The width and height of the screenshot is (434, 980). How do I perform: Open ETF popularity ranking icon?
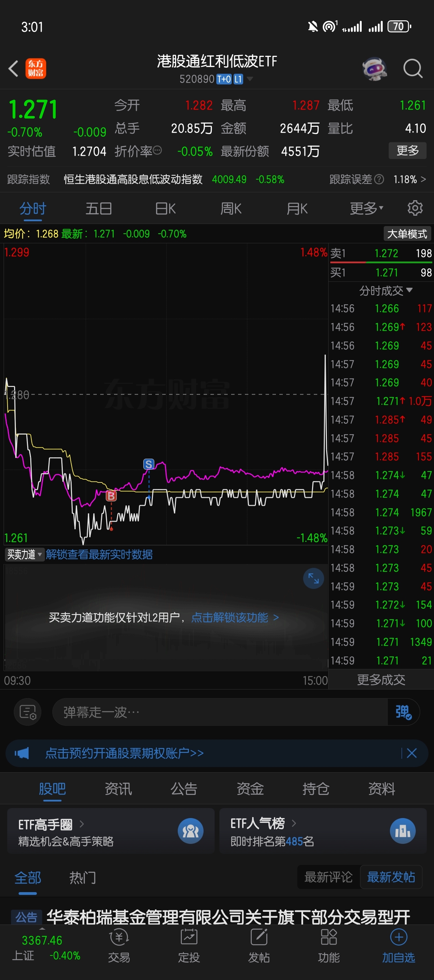[403, 831]
